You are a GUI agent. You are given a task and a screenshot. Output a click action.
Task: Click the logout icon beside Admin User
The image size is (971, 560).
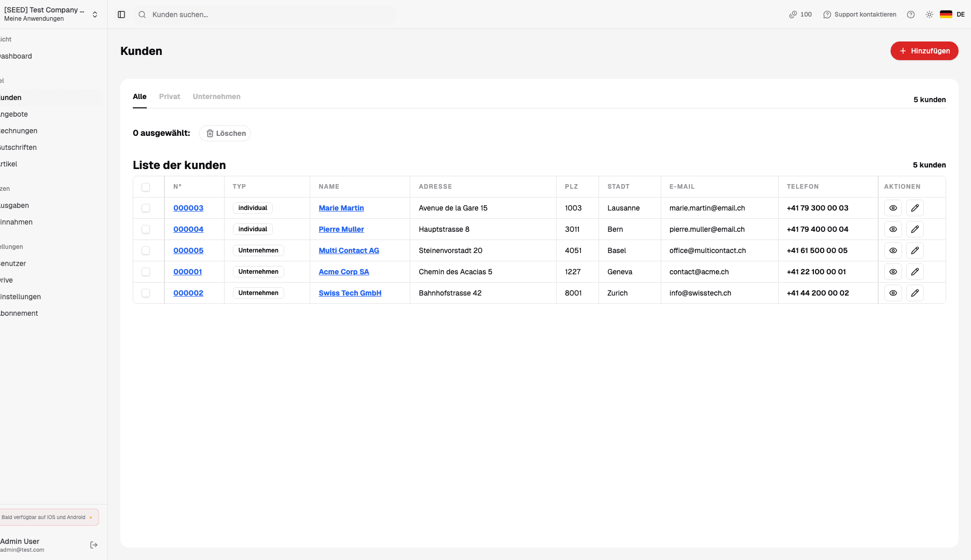[94, 545]
